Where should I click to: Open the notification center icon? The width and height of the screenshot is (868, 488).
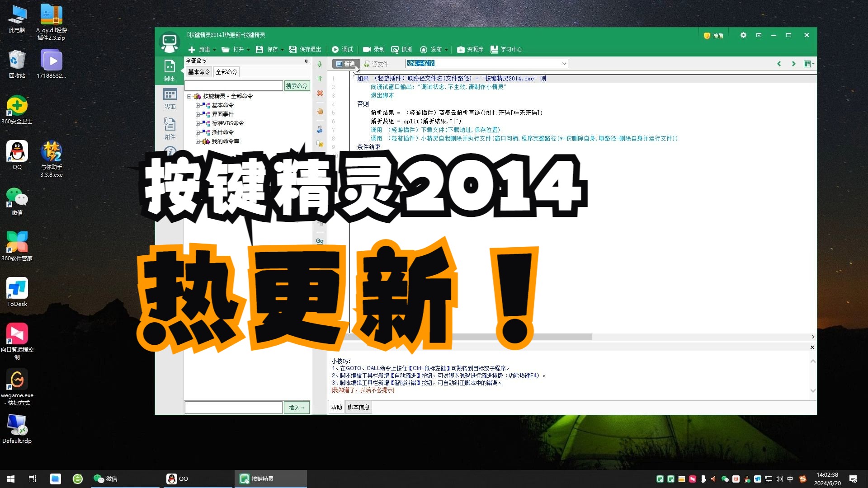tap(853, 479)
